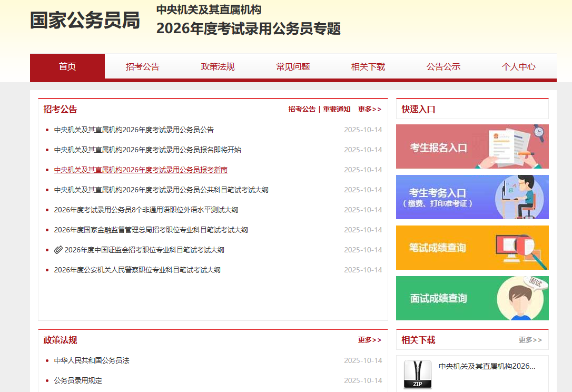Expand 更多>> in 招考公告 section

369,109
